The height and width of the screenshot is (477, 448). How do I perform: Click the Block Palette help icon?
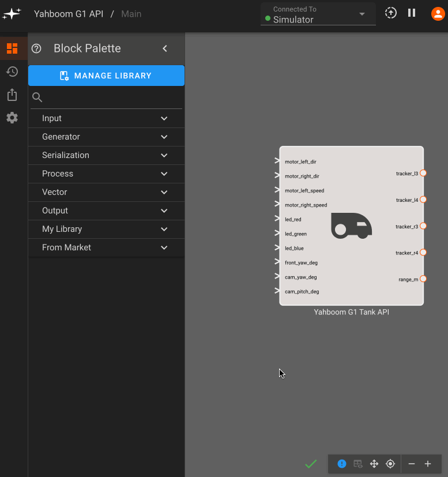pos(36,48)
